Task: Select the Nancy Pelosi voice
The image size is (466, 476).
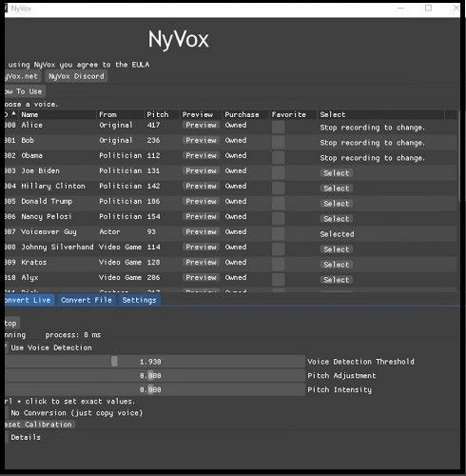Action: [x=337, y=219]
